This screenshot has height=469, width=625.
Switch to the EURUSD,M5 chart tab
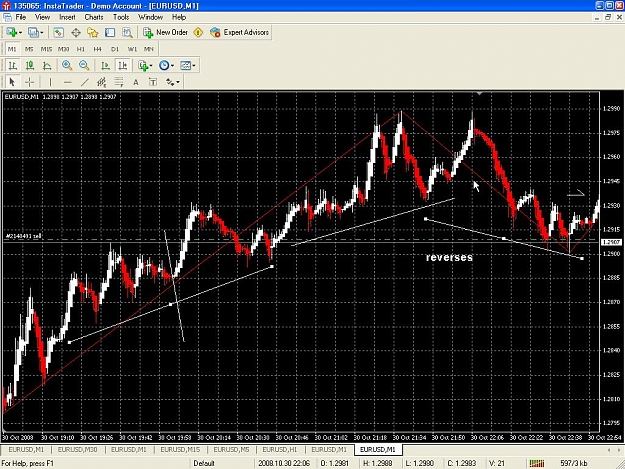click(x=231, y=449)
